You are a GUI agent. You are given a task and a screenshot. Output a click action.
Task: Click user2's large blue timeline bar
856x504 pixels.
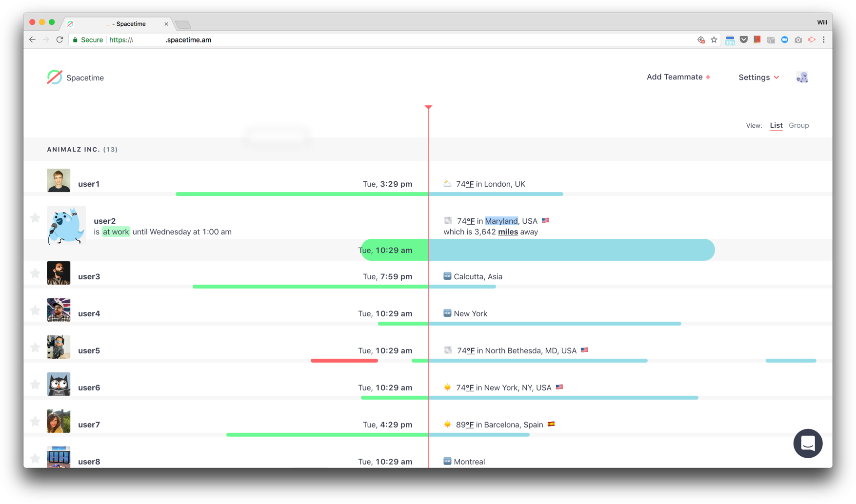(x=571, y=250)
